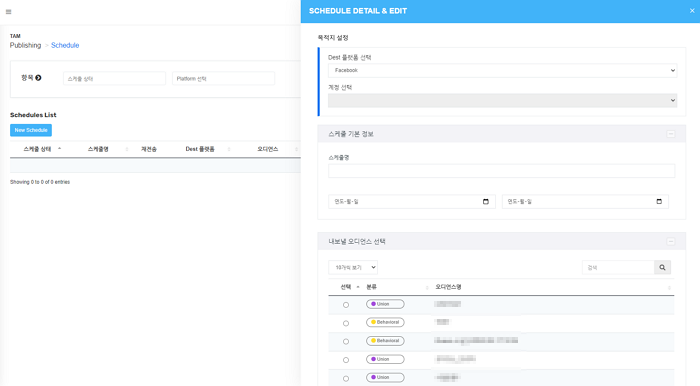Close the Schedule Detail & Edit panel

(x=692, y=11)
